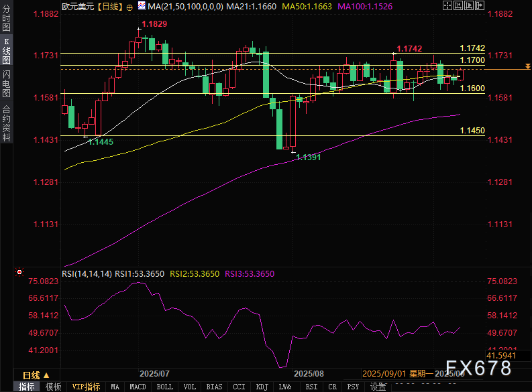532x392 pixels.
Task: Click the 1.1450 yellow support line label
Action: pyautogui.click(x=472, y=130)
